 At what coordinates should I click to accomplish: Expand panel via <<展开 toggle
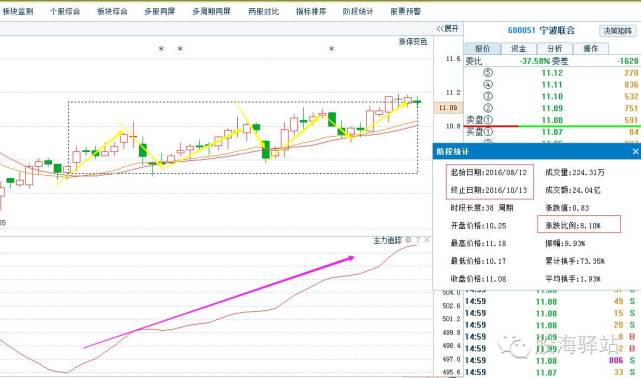click(448, 29)
